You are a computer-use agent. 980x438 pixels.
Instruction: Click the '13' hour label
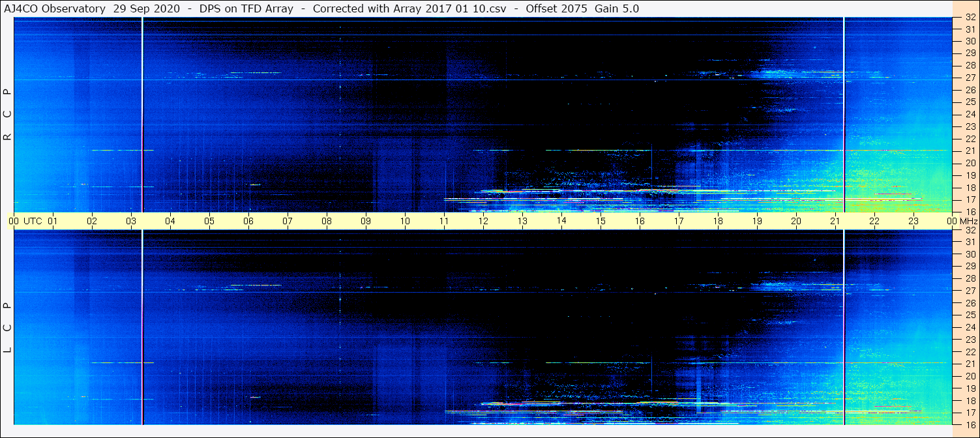[522, 221]
